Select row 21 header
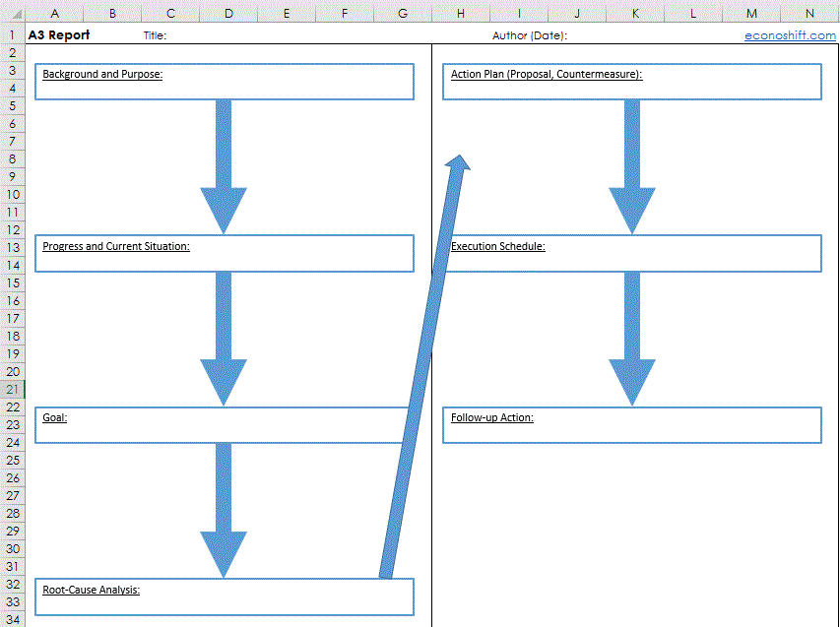Screen dimensions: 840x627 click(13, 389)
